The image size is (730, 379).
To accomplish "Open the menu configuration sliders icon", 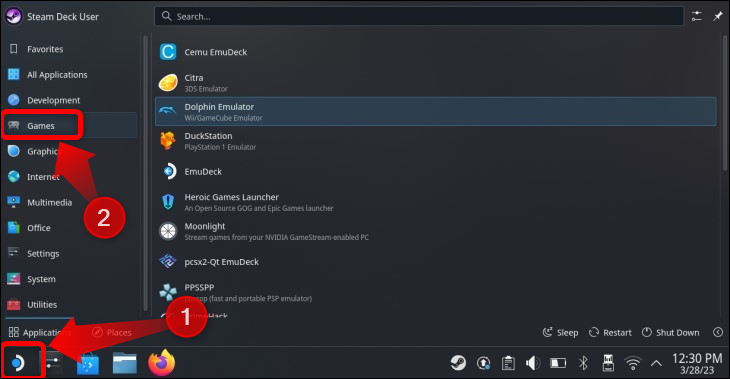I will tap(696, 16).
